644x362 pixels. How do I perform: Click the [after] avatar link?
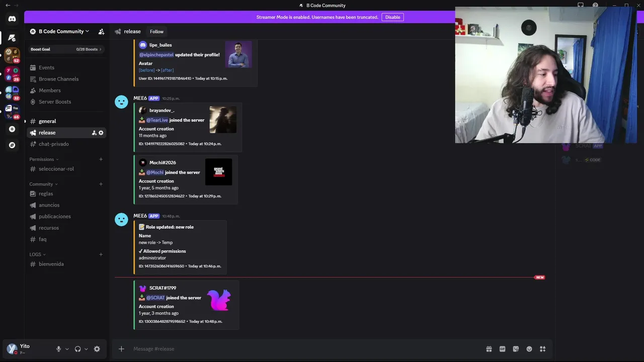(x=168, y=70)
